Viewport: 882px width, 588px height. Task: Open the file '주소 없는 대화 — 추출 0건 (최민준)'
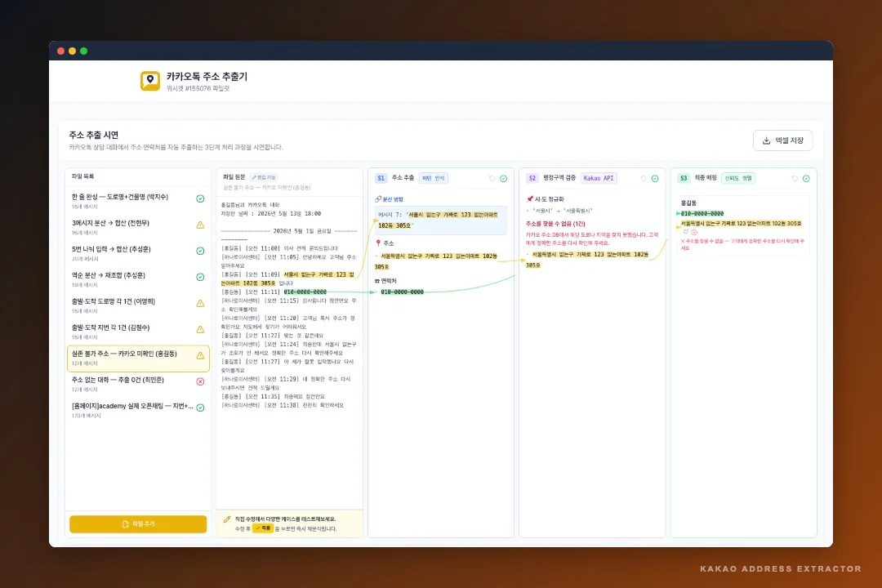(x=138, y=384)
